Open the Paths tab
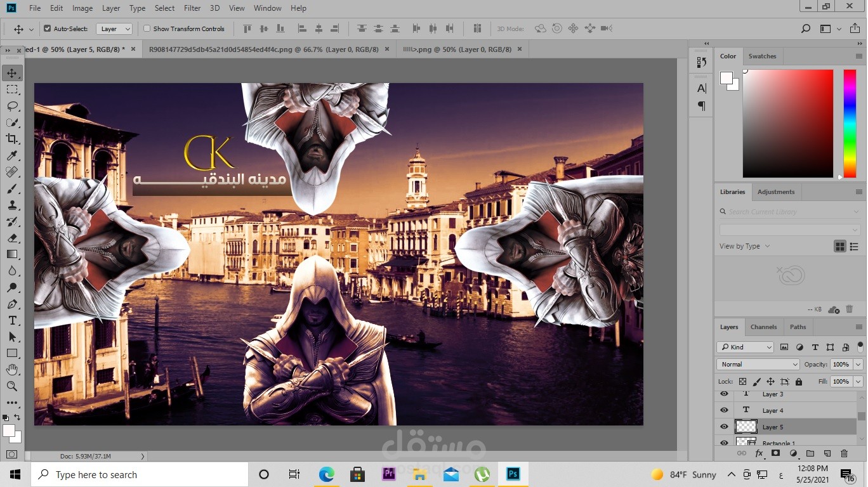The image size is (868, 487). pyautogui.click(x=798, y=327)
